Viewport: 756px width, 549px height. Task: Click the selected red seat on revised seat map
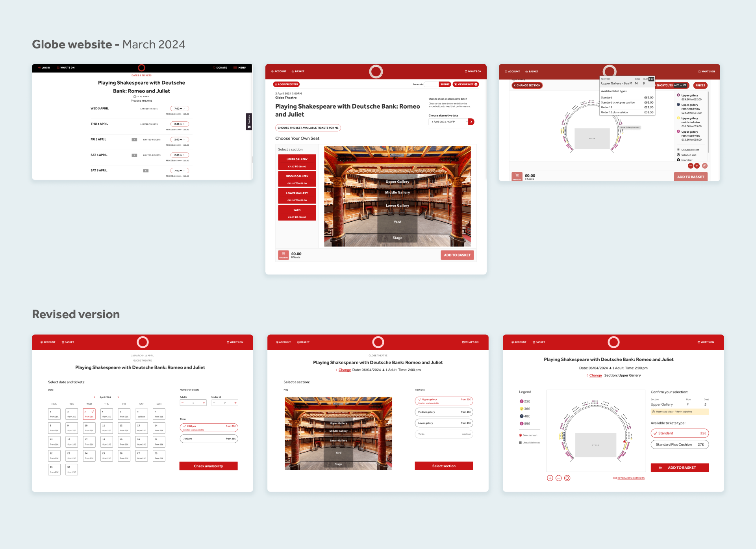(x=624, y=441)
